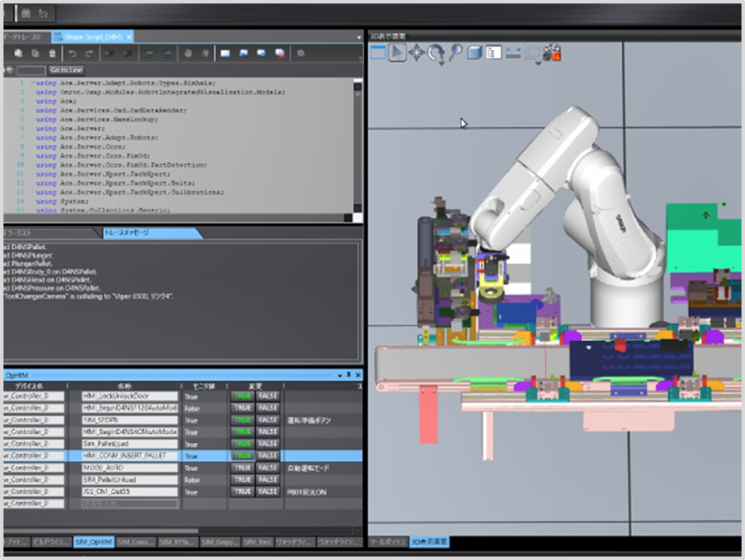The image size is (745, 560).
Task: Set HMI_CONV_INSERT_PALLET to FALSE
Action: tap(268, 456)
